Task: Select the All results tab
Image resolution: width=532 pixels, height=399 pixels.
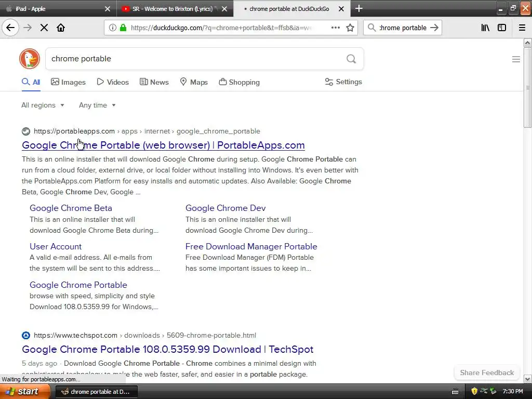Action: point(31,82)
